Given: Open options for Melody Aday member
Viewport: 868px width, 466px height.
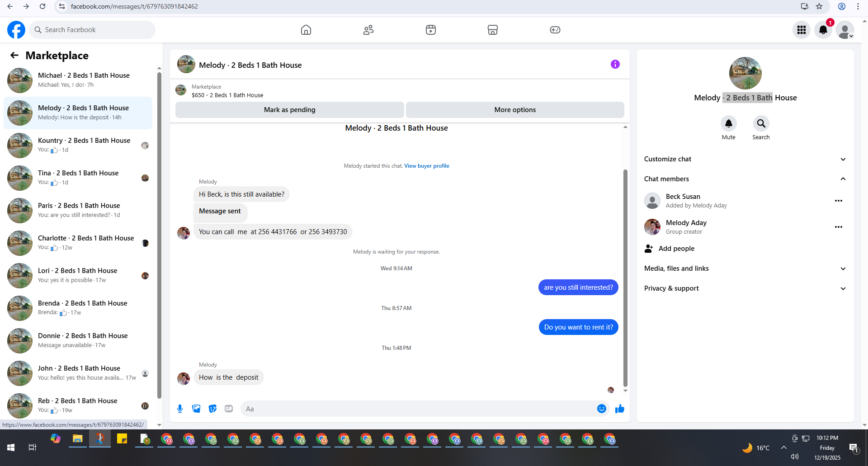Looking at the screenshot, I should coord(839,227).
